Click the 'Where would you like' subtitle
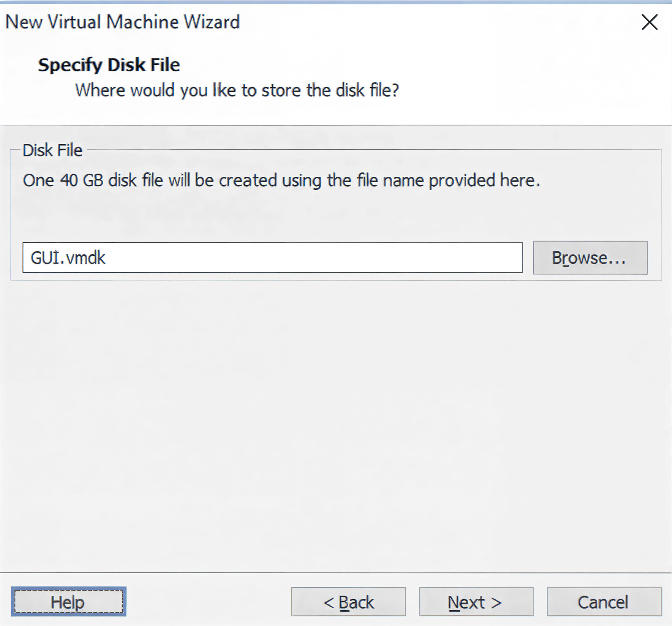 (x=237, y=90)
